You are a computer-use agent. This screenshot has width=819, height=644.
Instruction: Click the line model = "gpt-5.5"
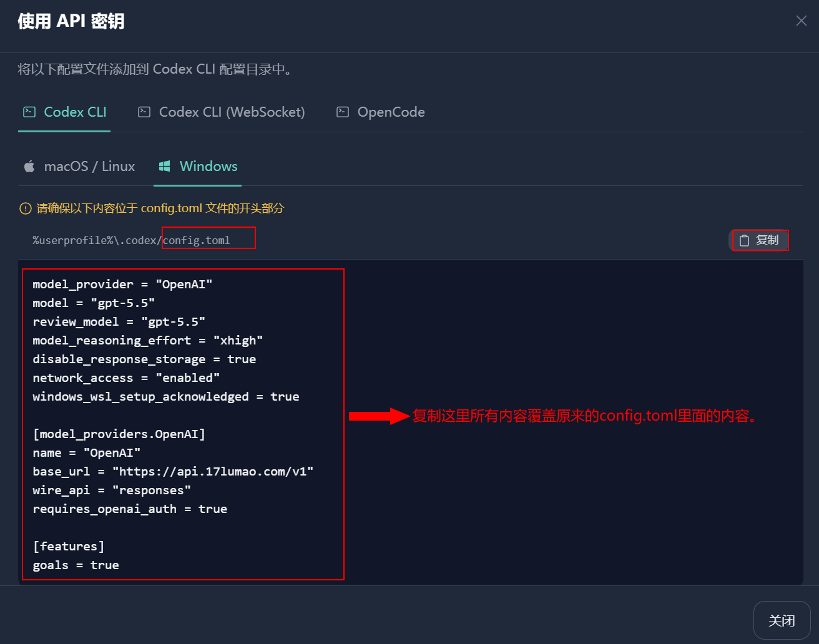tap(94, 303)
